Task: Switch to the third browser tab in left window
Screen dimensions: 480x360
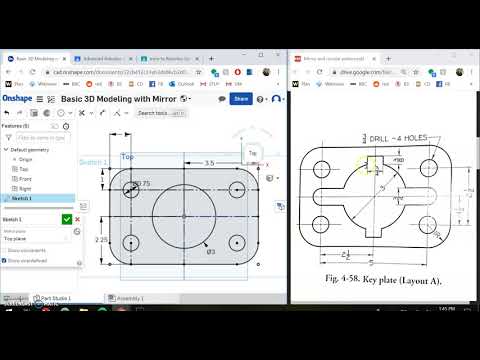Action: 170,59
